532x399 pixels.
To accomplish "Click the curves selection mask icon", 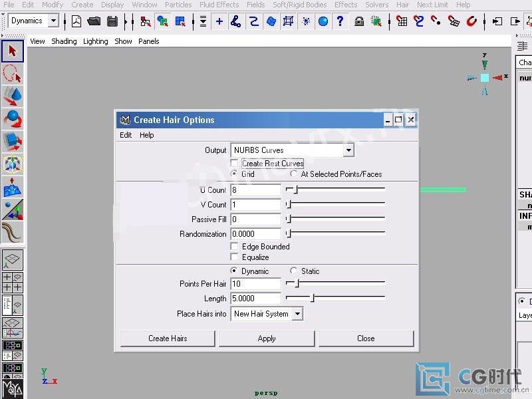I will pyautogui.click(x=254, y=22).
